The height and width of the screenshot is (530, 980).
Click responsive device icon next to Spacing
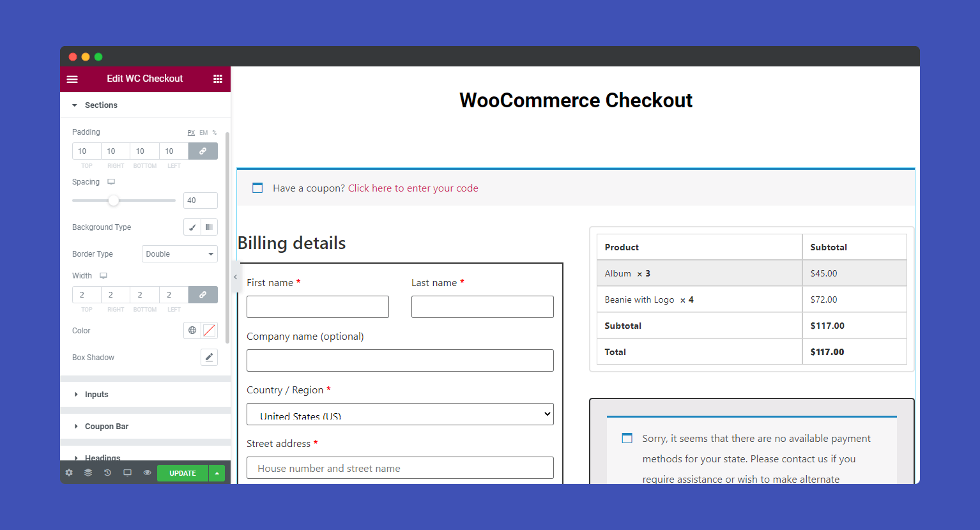[111, 182]
